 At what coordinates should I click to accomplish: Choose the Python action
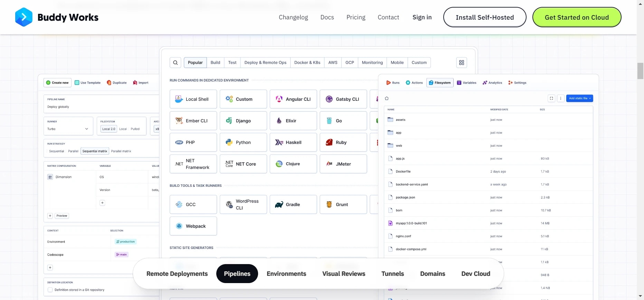(243, 142)
